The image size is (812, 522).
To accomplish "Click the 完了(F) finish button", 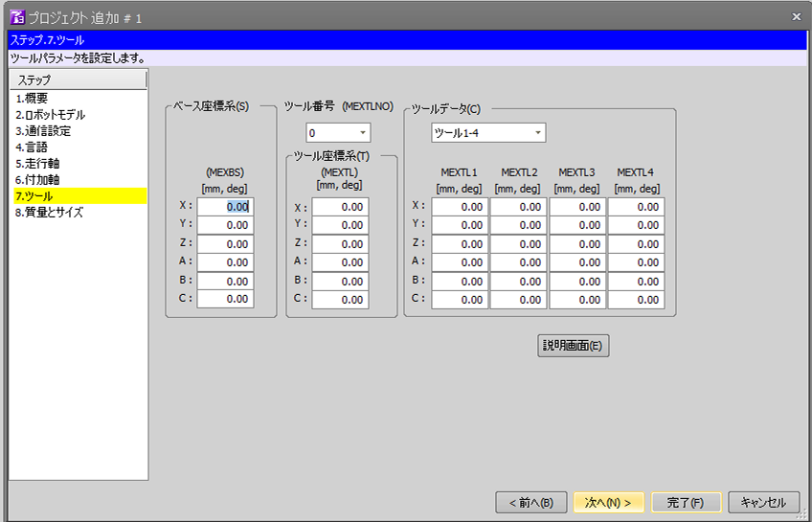I will coord(686,502).
